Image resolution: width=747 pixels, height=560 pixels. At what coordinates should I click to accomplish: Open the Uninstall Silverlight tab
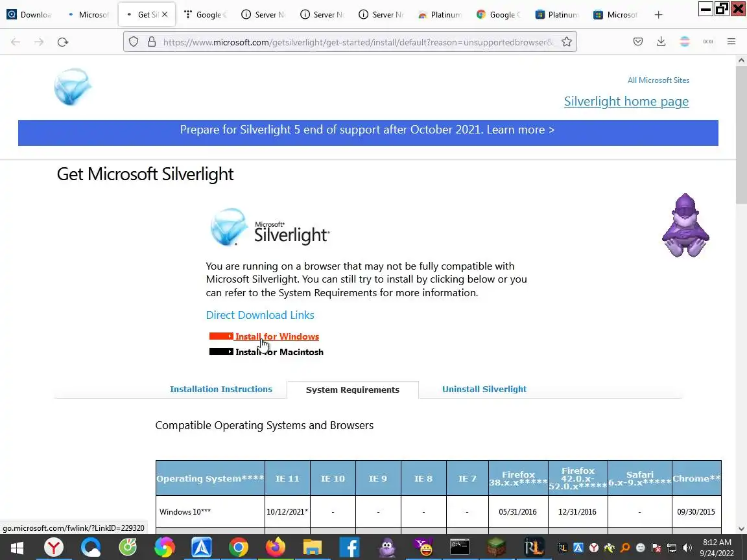[484, 389]
